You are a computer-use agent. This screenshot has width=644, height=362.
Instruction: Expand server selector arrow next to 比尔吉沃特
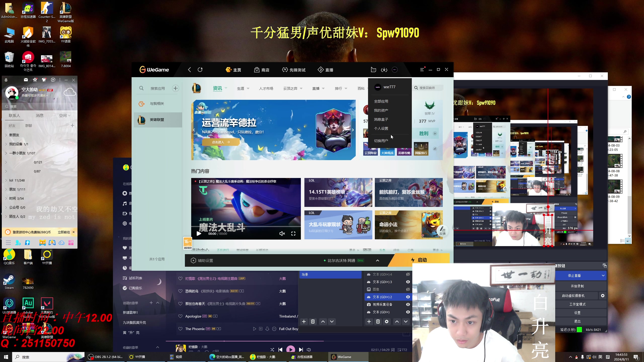(378, 260)
